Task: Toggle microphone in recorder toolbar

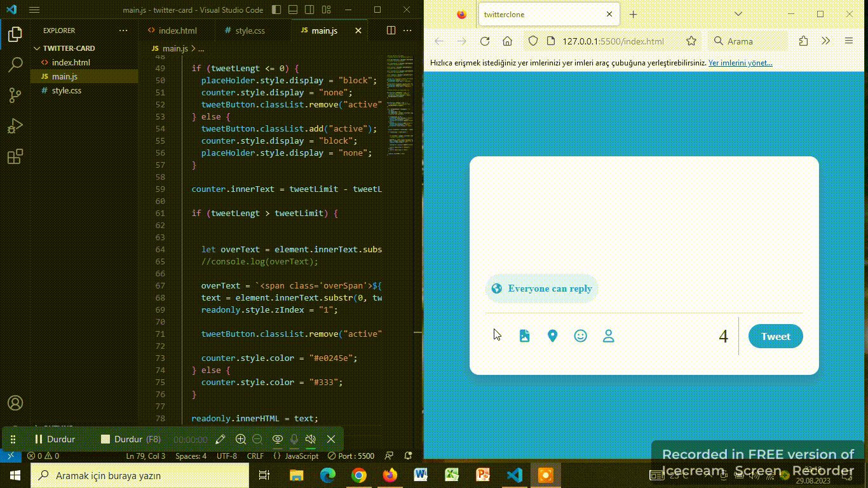Action: pyautogui.click(x=294, y=439)
